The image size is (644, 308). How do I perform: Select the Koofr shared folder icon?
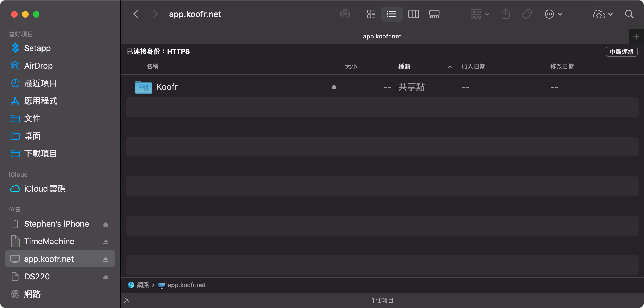pyautogui.click(x=143, y=87)
